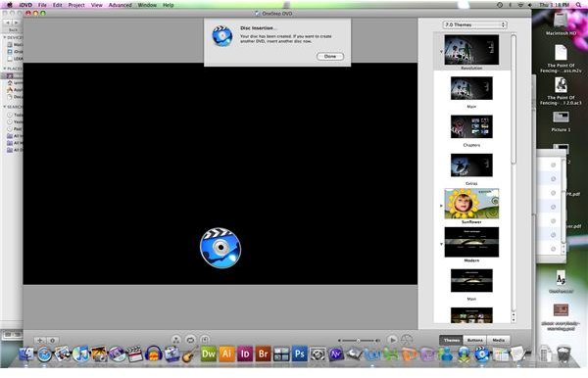Image resolution: width=588 pixels, height=378 pixels.
Task: Open iPhoto from the Dock
Action: (x=99, y=354)
